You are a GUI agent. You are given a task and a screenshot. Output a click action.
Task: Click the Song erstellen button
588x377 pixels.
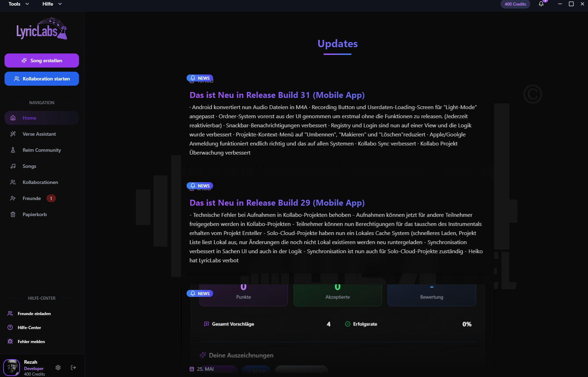42,60
